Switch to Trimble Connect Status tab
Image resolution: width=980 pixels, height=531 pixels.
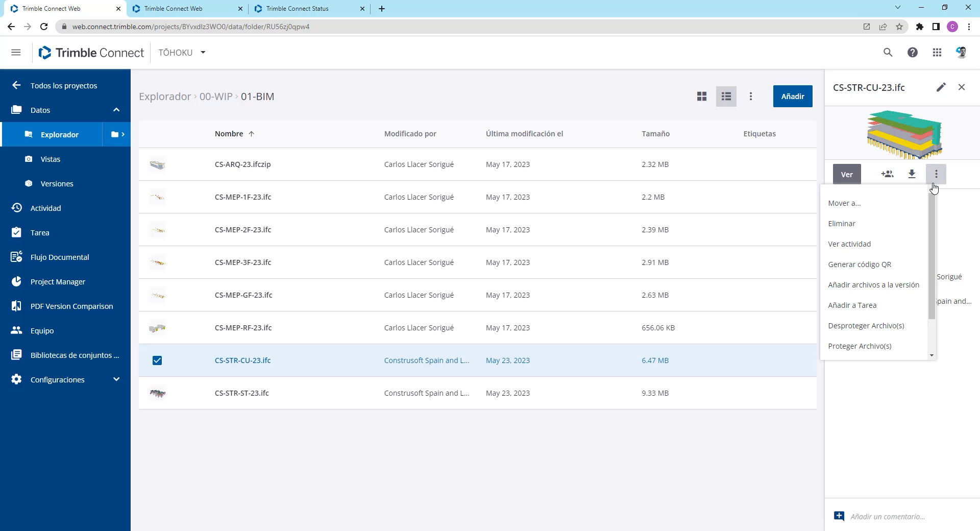point(309,9)
